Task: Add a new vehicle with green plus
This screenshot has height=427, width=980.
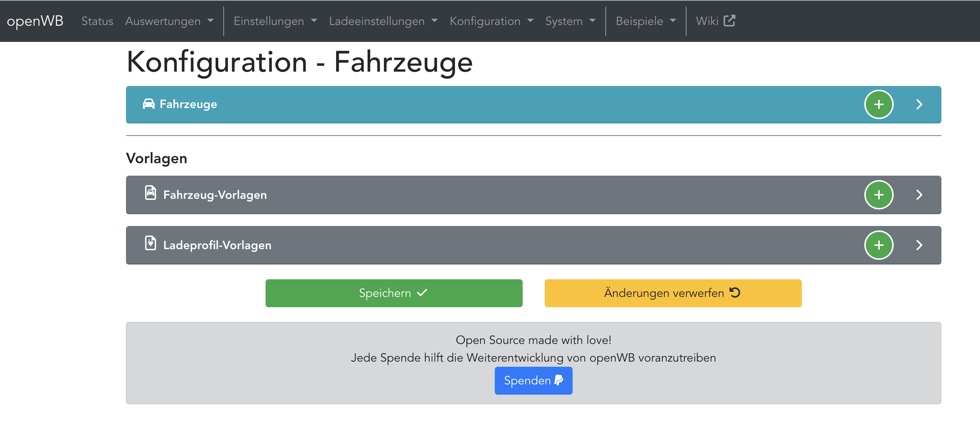Action: click(878, 104)
